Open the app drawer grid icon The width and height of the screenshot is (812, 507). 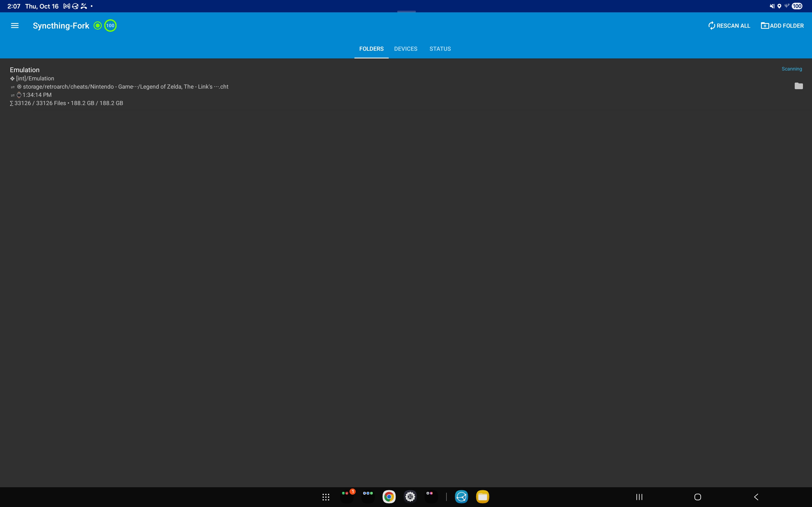326,497
